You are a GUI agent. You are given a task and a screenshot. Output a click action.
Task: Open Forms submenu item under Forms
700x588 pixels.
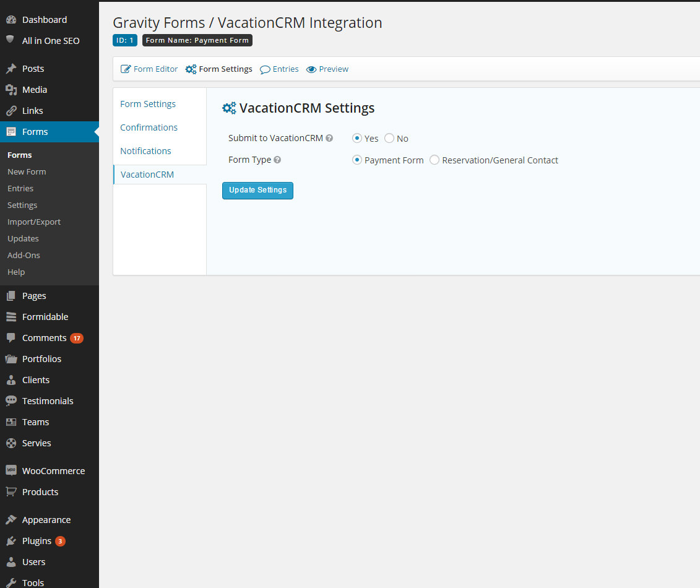coord(20,155)
